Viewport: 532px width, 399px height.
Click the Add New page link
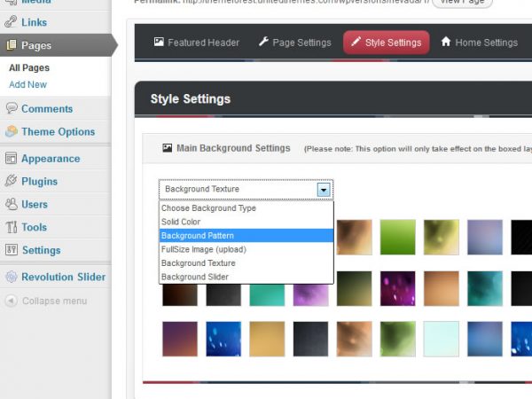27,84
